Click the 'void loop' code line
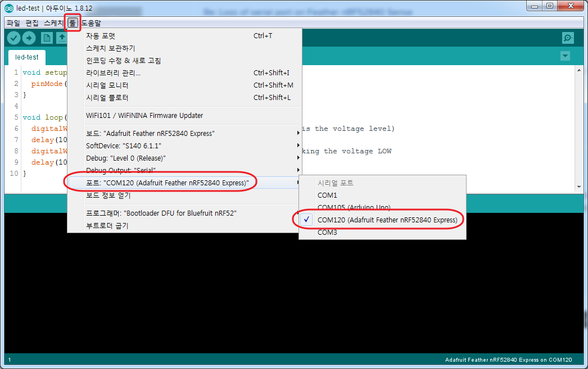 (x=44, y=117)
